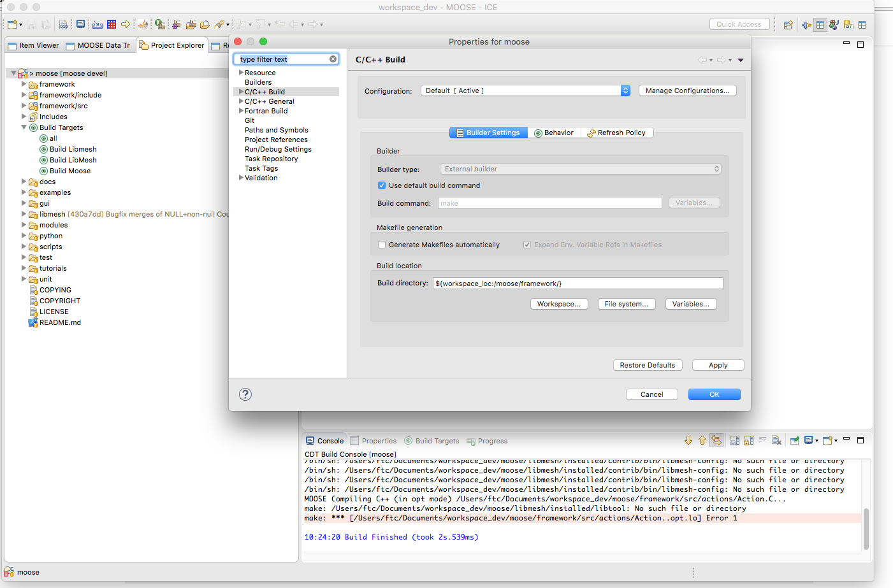Switch to the Behavior tab

(554, 133)
